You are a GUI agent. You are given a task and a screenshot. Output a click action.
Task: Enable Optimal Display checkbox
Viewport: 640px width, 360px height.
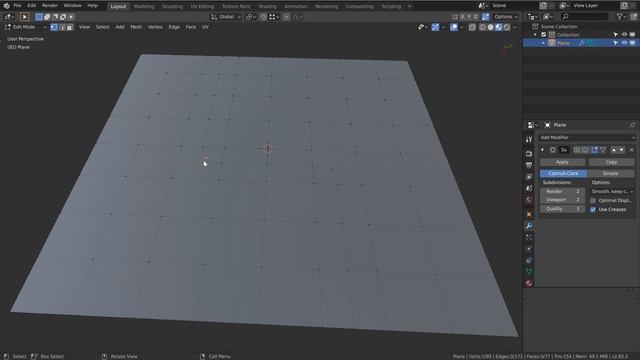point(593,200)
